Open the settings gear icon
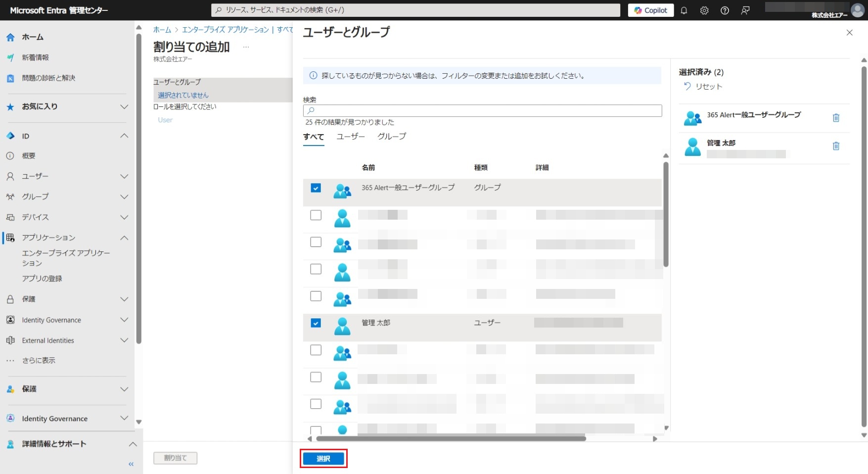This screenshot has height=474, width=868. 704,10
